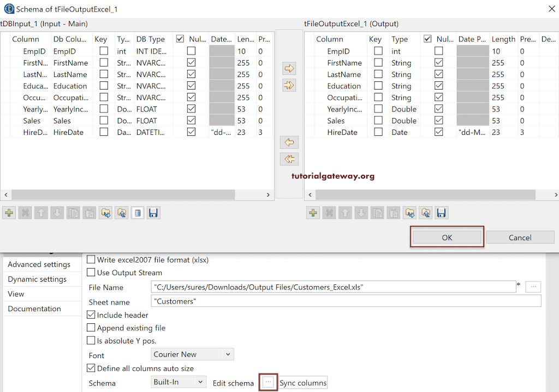Uncheck the Include header checkbox
Viewport: 559px width, 392px height.
(x=91, y=315)
